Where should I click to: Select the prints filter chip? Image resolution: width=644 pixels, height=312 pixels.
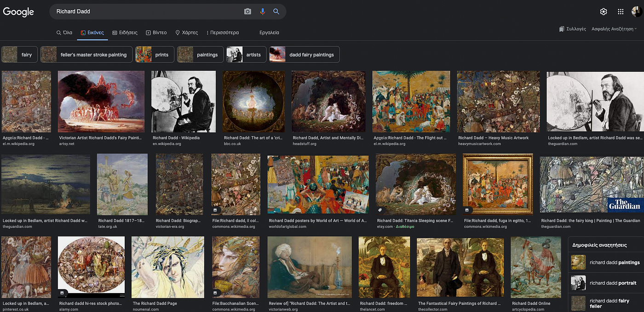155,54
